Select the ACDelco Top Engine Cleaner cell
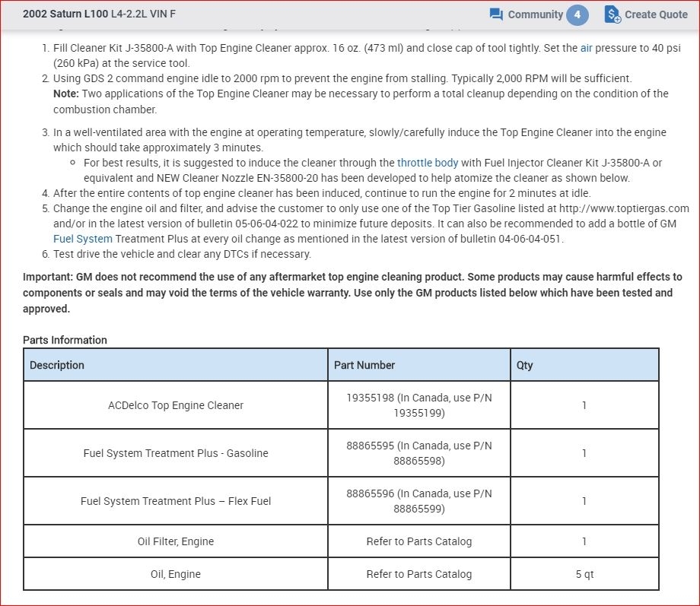Screen dimensions: 700x606 point(176,405)
